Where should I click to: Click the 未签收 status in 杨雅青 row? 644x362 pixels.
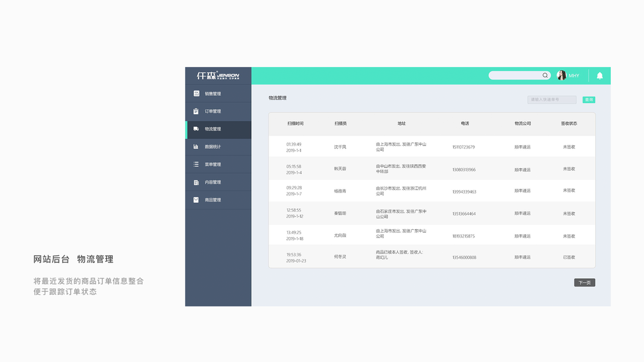pyautogui.click(x=569, y=191)
